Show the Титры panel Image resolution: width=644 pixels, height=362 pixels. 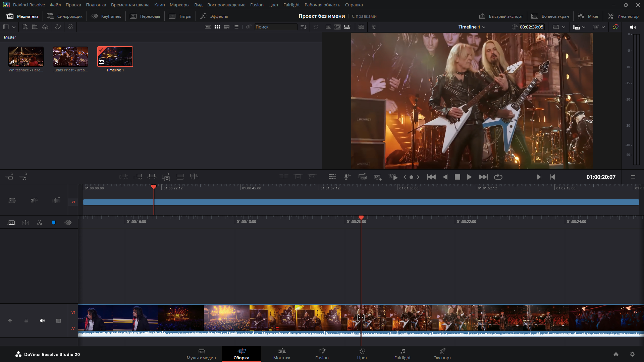click(x=180, y=16)
